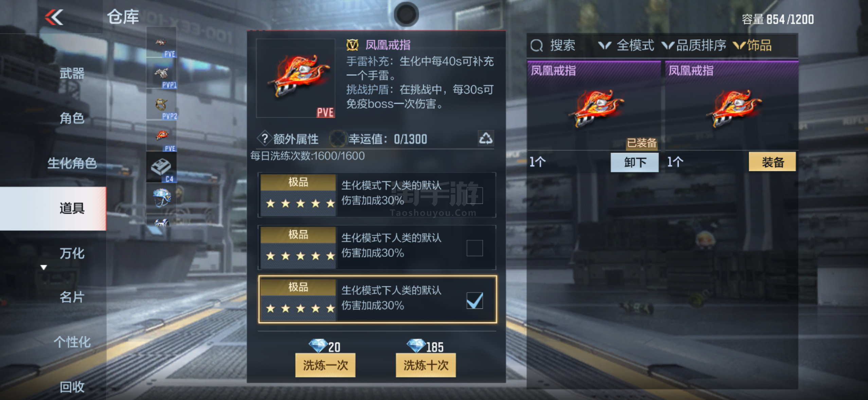The height and width of the screenshot is (400, 868).
Task: Check the first 极品 attribute checkbox
Action: pyautogui.click(x=474, y=195)
